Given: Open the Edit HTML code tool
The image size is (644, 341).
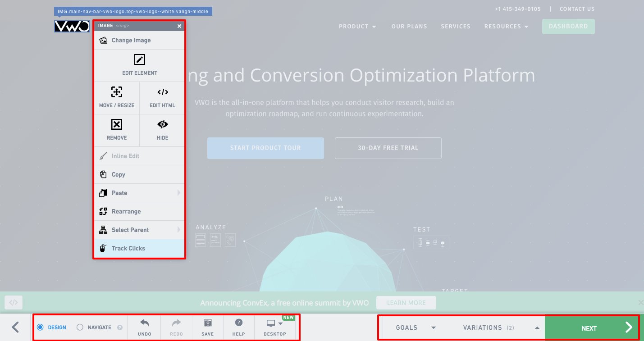Looking at the screenshot, I should pyautogui.click(x=162, y=98).
